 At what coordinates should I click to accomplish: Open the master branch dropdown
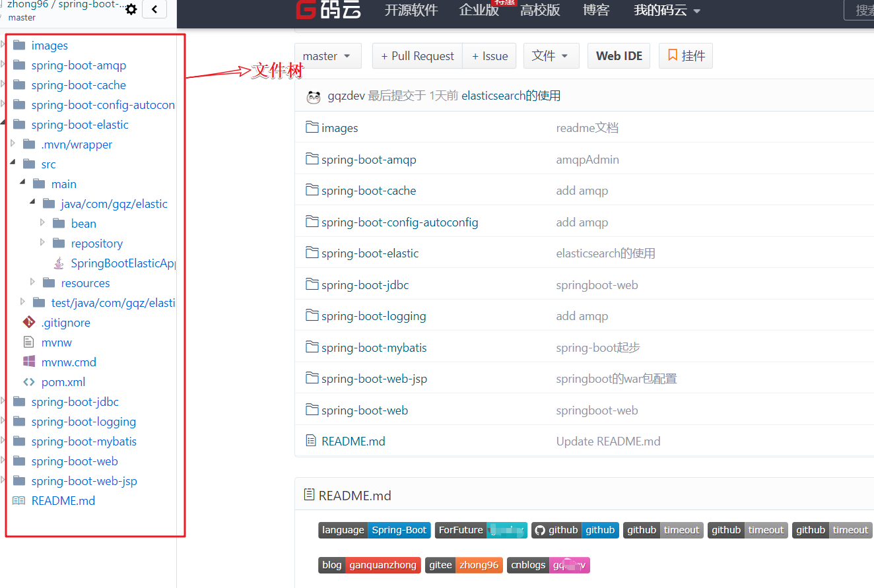tap(327, 56)
